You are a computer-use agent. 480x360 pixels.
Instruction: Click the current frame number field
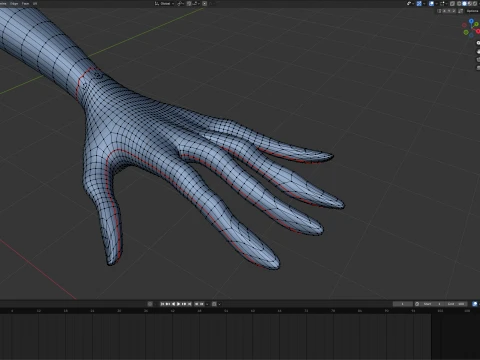point(402,304)
